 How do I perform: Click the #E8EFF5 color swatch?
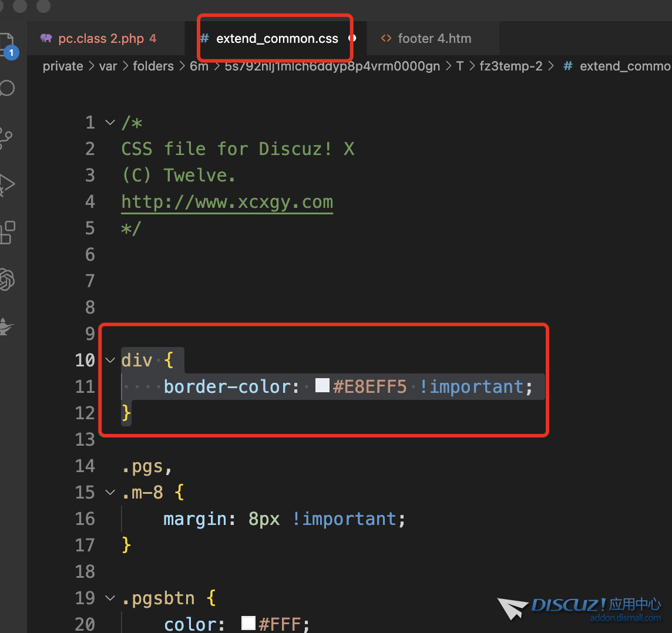(322, 386)
